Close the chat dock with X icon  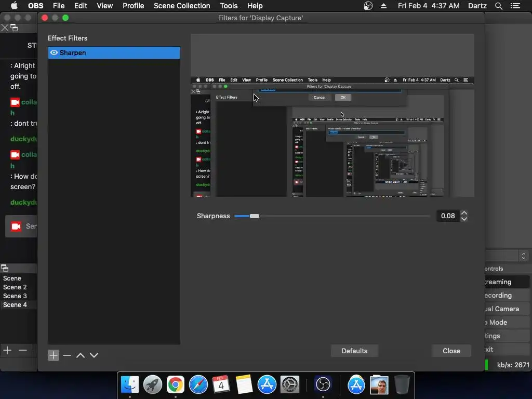pos(5,28)
